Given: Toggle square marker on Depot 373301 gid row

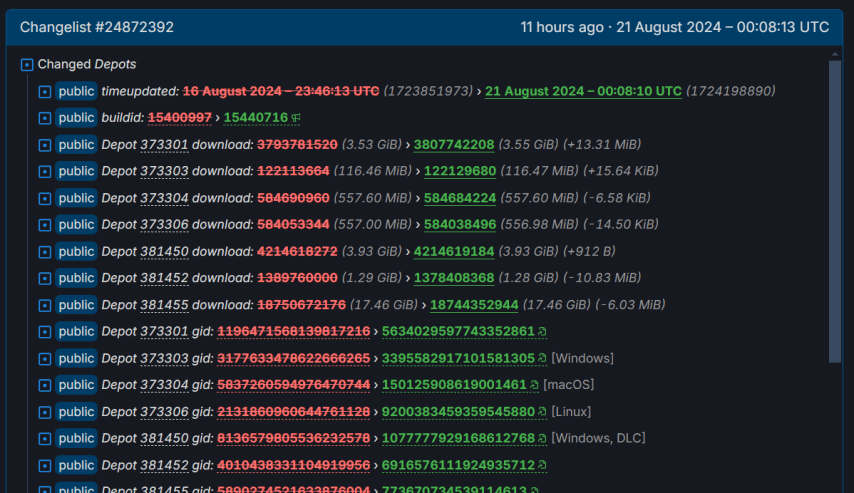Looking at the screenshot, I should tap(45, 332).
